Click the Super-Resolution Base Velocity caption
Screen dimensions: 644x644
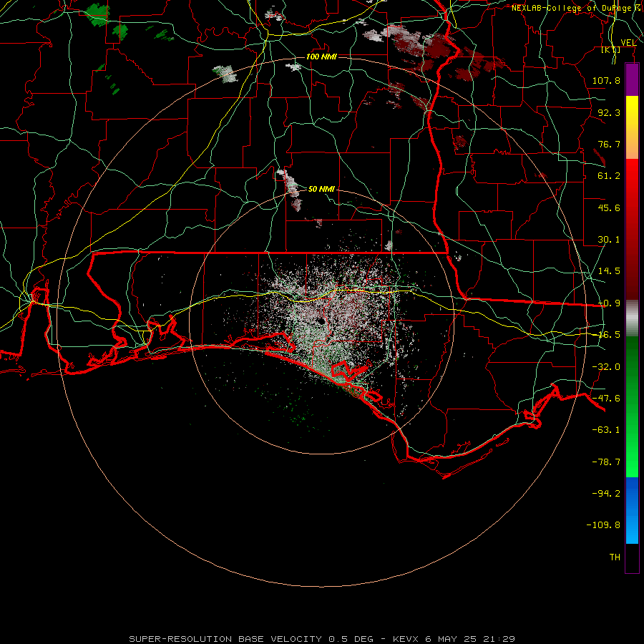(x=322, y=639)
